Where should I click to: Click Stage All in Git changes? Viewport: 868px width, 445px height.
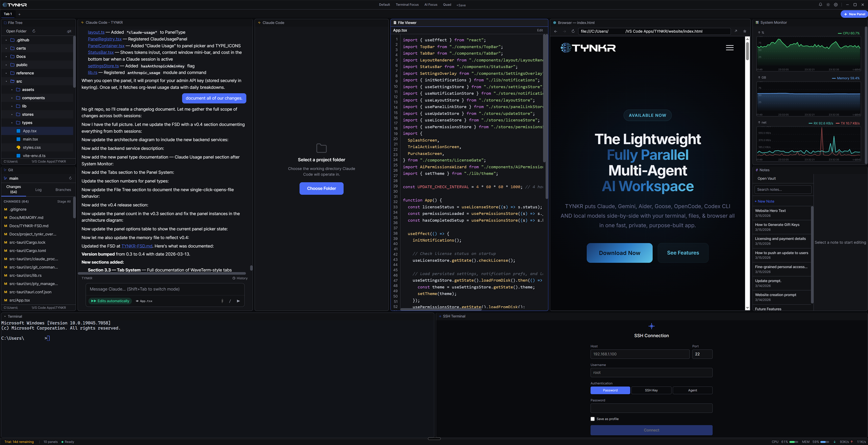[64, 202]
